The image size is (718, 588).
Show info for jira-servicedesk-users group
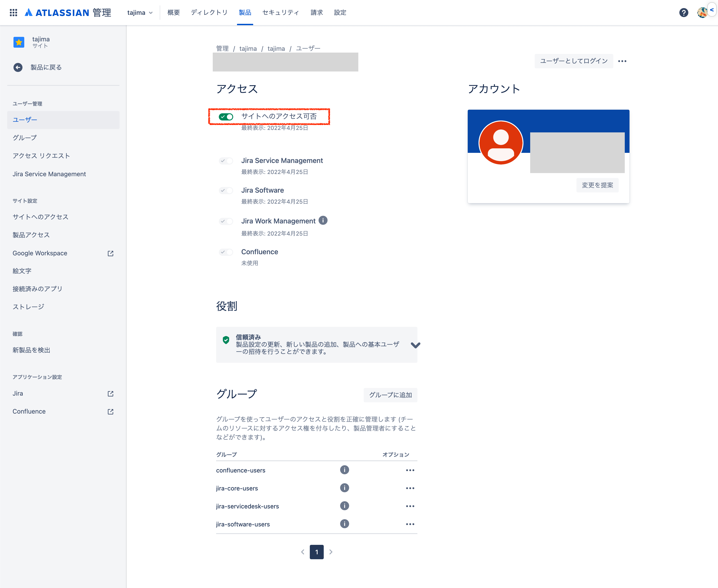[x=344, y=506]
